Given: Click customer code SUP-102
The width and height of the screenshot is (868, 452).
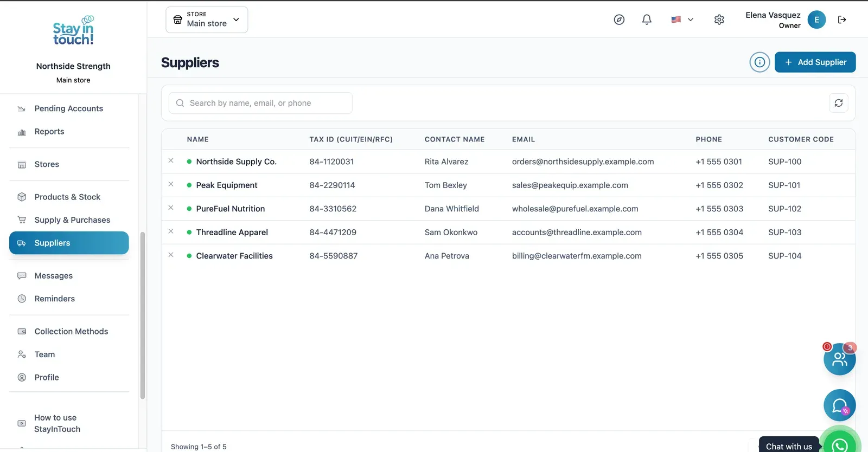Looking at the screenshot, I should pyautogui.click(x=784, y=209).
